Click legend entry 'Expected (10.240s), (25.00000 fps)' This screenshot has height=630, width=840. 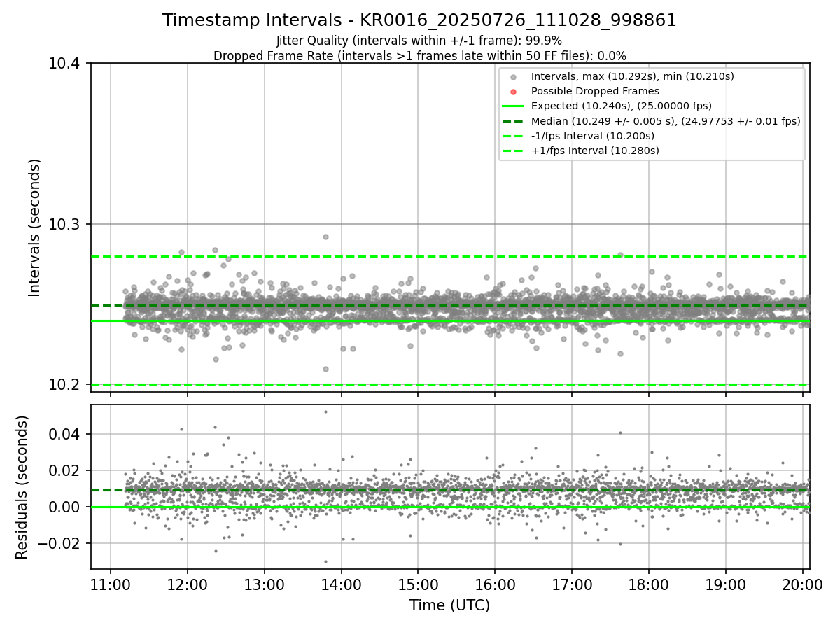(622, 106)
